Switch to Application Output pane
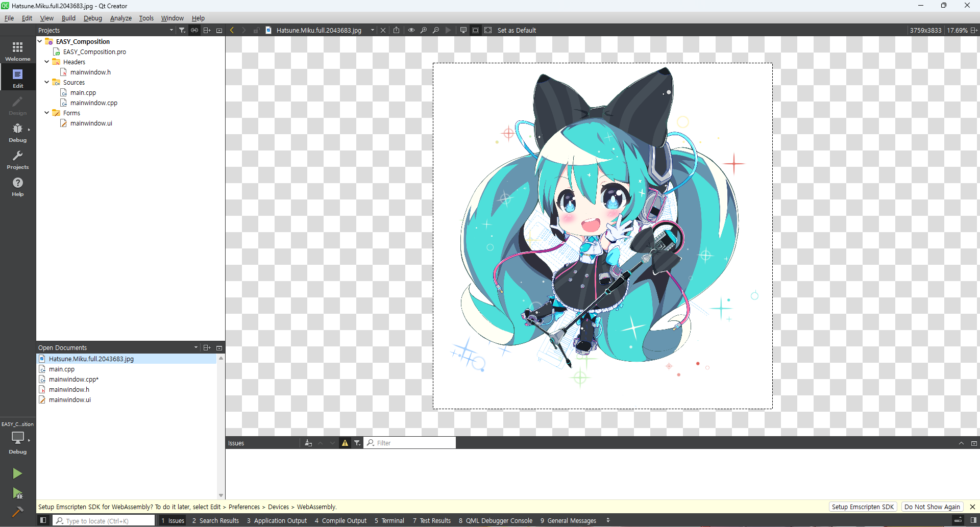The width and height of the screenshot is (980, 527). pos(277,520)
